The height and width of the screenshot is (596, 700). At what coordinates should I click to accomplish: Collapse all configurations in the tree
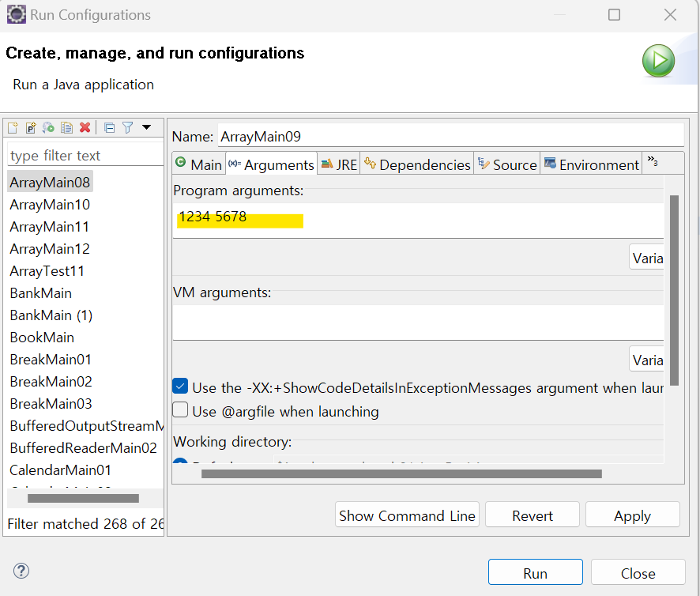(x=109, y=128)
